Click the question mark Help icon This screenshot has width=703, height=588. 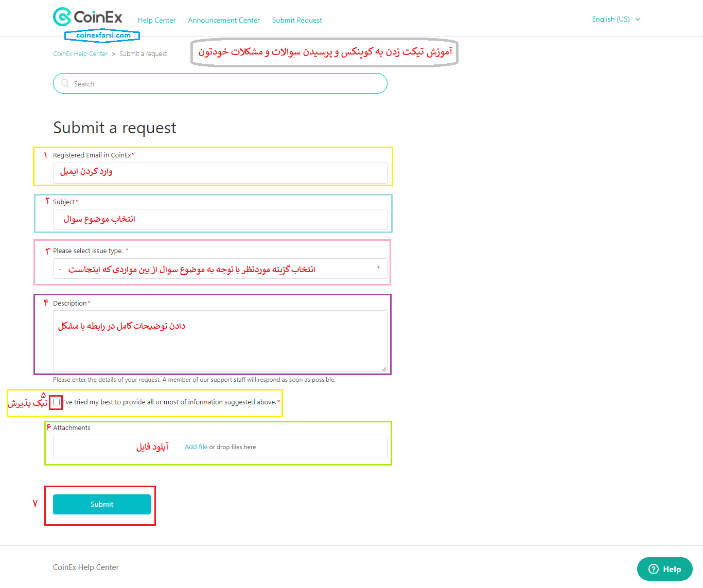point(654,569)
